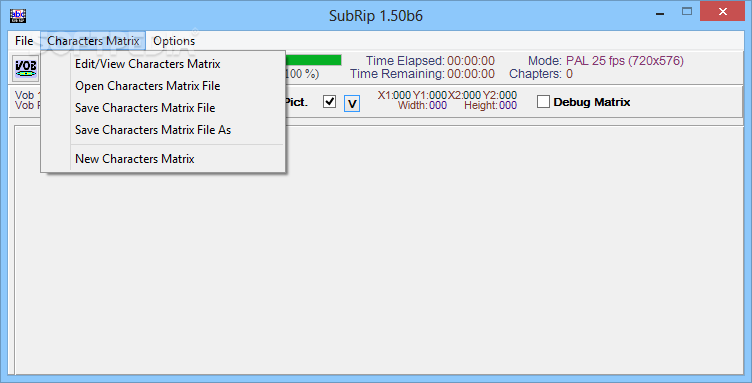Click the green progress bar
This screenshot has height=383, width=752.
tap(314, 60)
